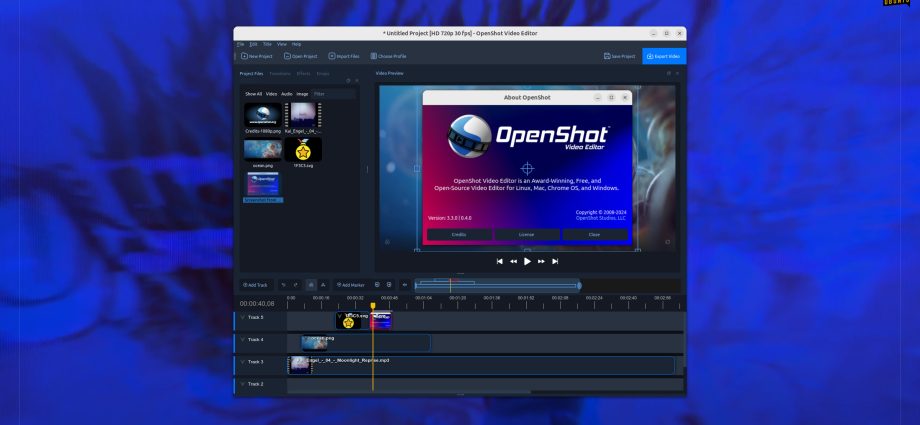Switch to the Transitions tab
This screenshot has width=920, height=425.
[280, 73]
